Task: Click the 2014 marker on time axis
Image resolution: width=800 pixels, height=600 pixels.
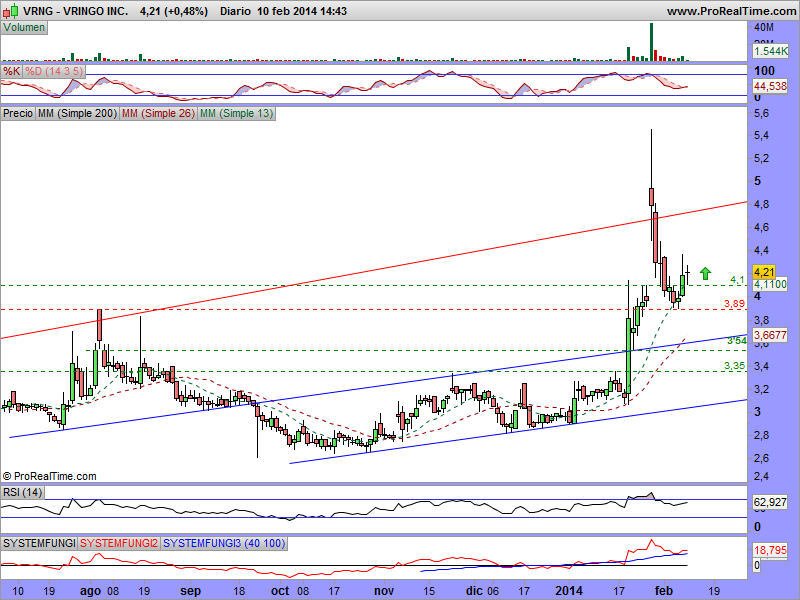Action: coord(570,591)
